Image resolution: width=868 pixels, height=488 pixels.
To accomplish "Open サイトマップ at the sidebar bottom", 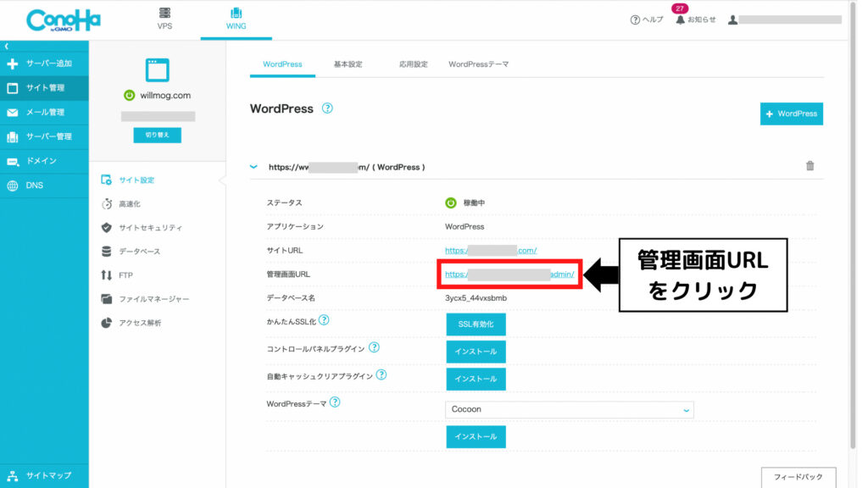I will coord(44,476).
